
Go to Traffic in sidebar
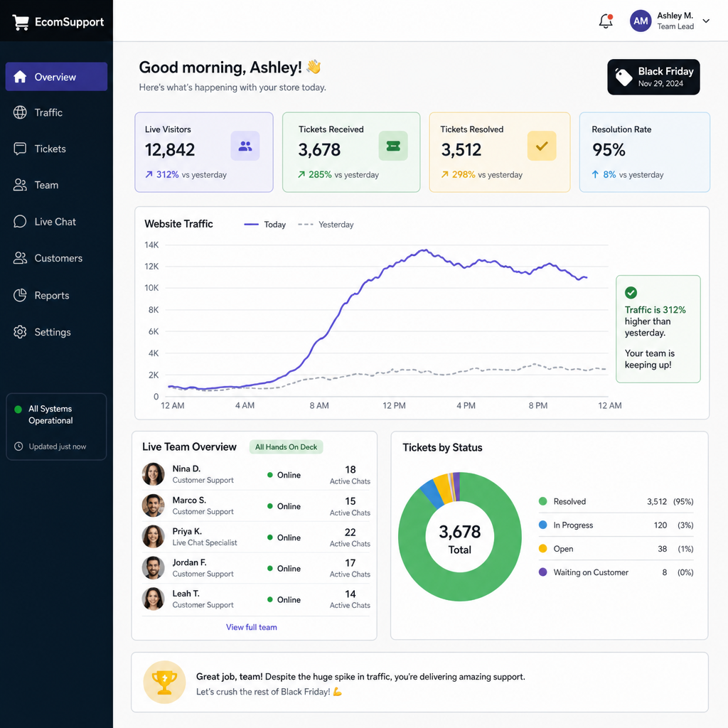[x=56, y=112]
